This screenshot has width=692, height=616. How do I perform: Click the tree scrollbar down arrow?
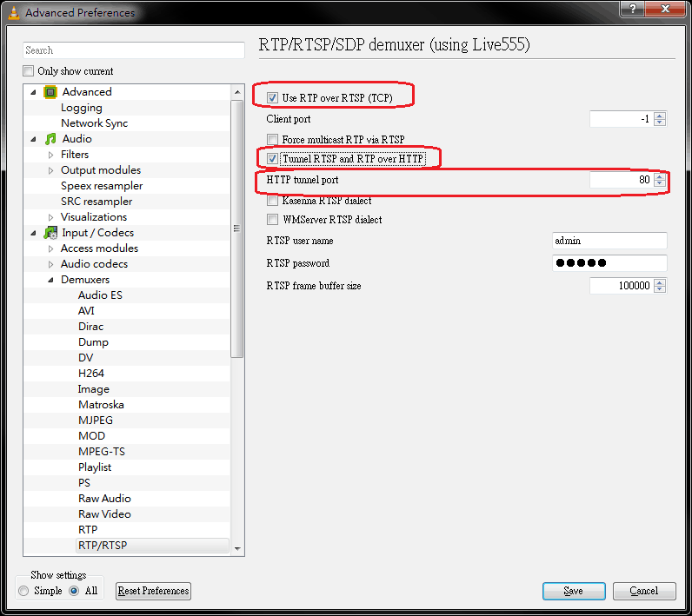coord(237,548)
